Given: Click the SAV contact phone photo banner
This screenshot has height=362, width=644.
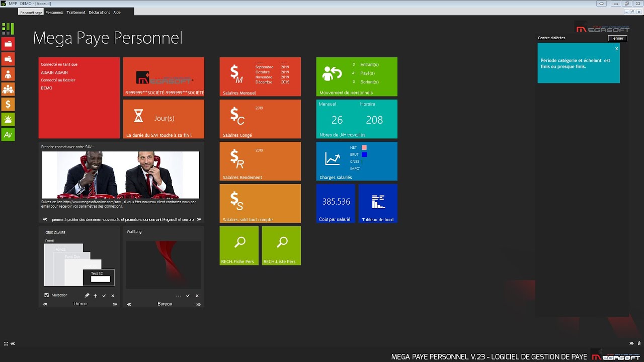Looking at the screenshot, I should [121, 175].
